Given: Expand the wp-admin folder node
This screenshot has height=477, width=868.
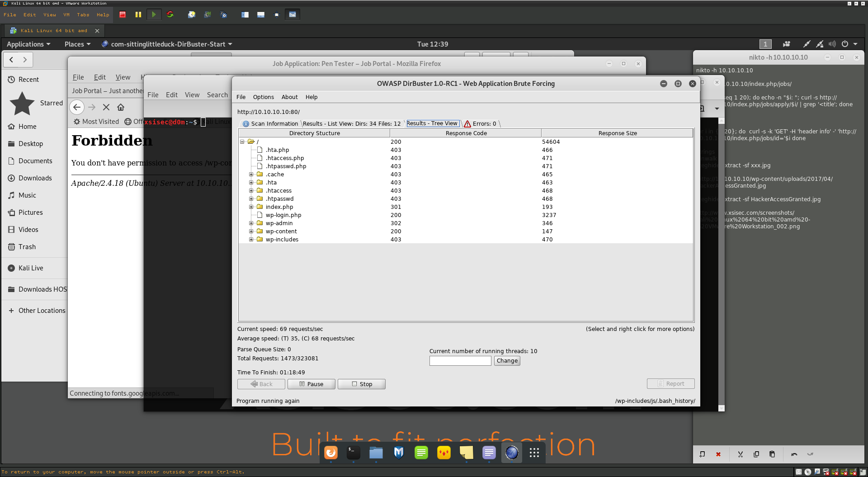Looking at the screenshot, I should pyautogui.click(x=251, y=223).
